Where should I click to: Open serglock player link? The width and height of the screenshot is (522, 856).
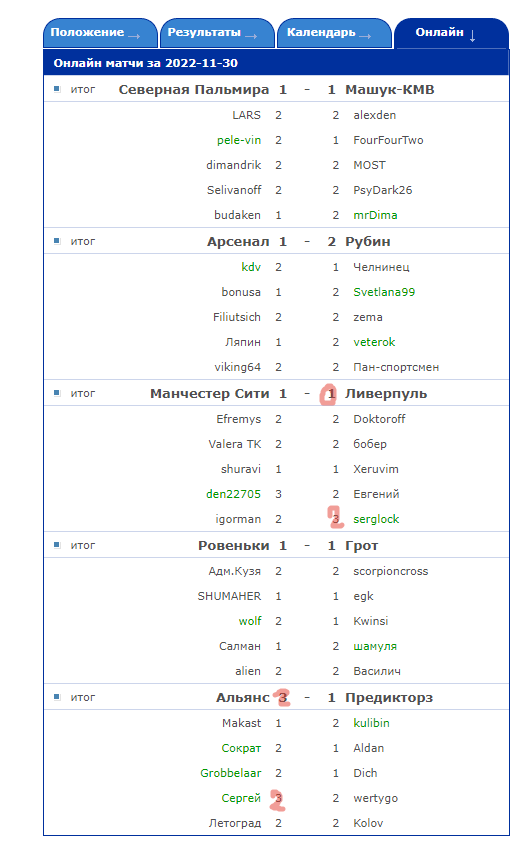376,519
